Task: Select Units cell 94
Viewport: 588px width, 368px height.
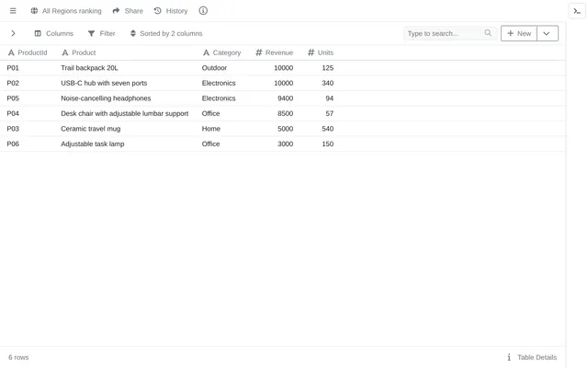Action: (x=329, y=98)
